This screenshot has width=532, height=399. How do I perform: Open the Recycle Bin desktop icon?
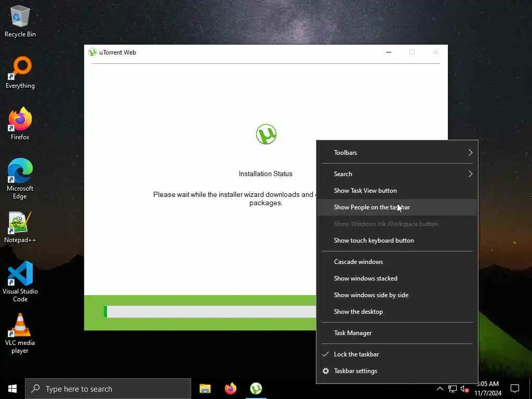[20, 21]
